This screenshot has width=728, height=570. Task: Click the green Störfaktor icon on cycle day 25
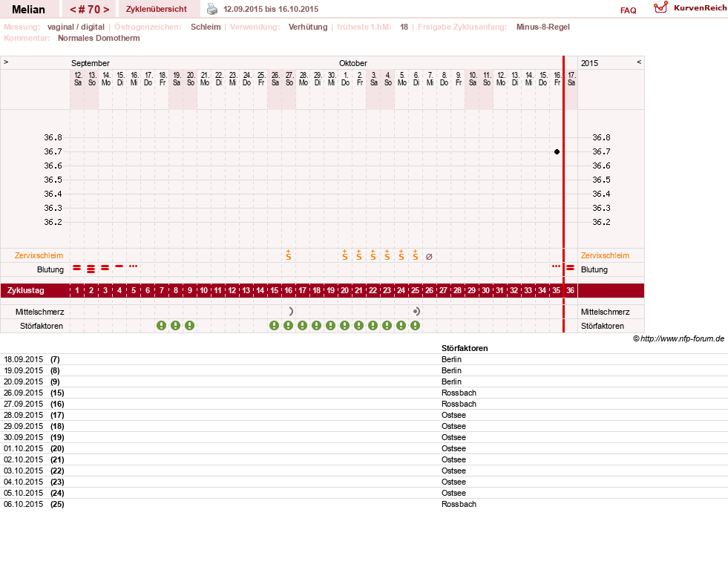[415, 325]
